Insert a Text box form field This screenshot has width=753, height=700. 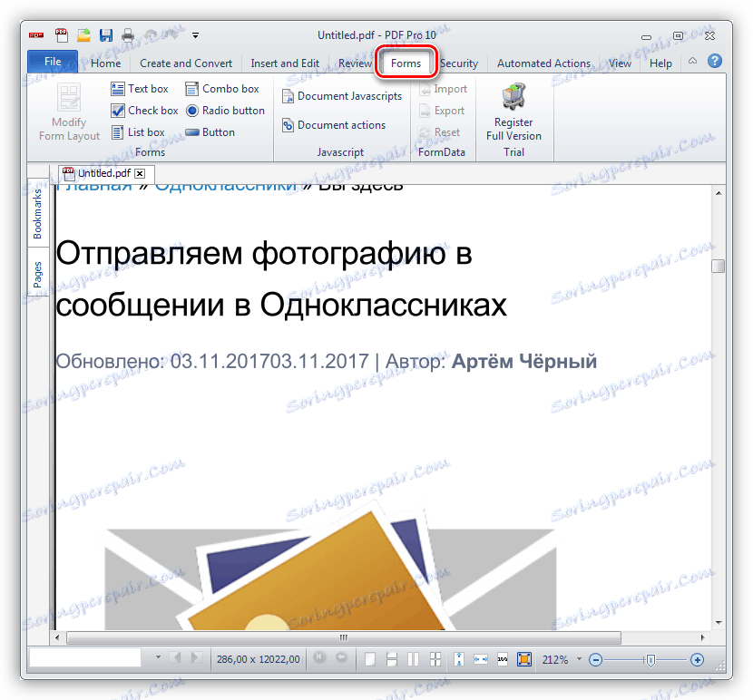click(140, 89)
